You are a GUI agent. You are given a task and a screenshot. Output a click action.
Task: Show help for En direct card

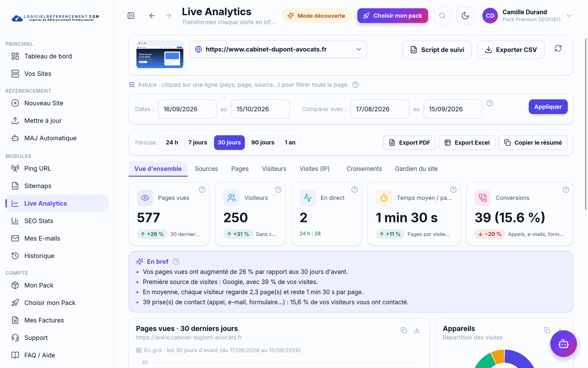[x=354, y=189]
